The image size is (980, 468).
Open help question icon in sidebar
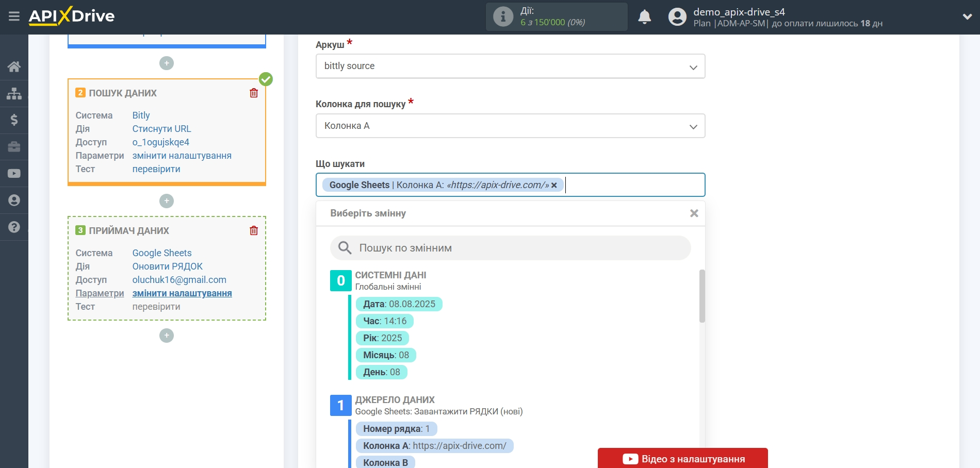click(x=14, y=227)
